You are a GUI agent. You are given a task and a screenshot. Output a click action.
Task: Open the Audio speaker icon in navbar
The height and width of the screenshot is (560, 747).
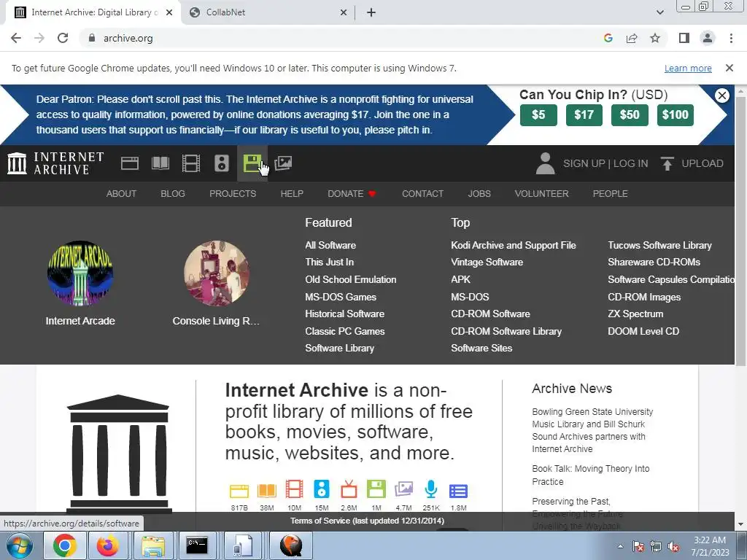222,163
